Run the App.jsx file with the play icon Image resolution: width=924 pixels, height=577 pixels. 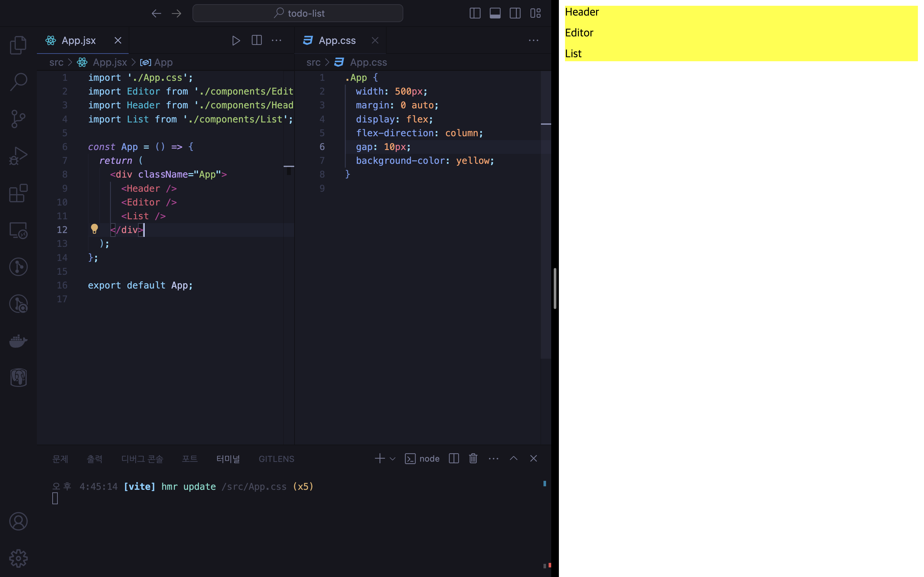click(236, 40)
